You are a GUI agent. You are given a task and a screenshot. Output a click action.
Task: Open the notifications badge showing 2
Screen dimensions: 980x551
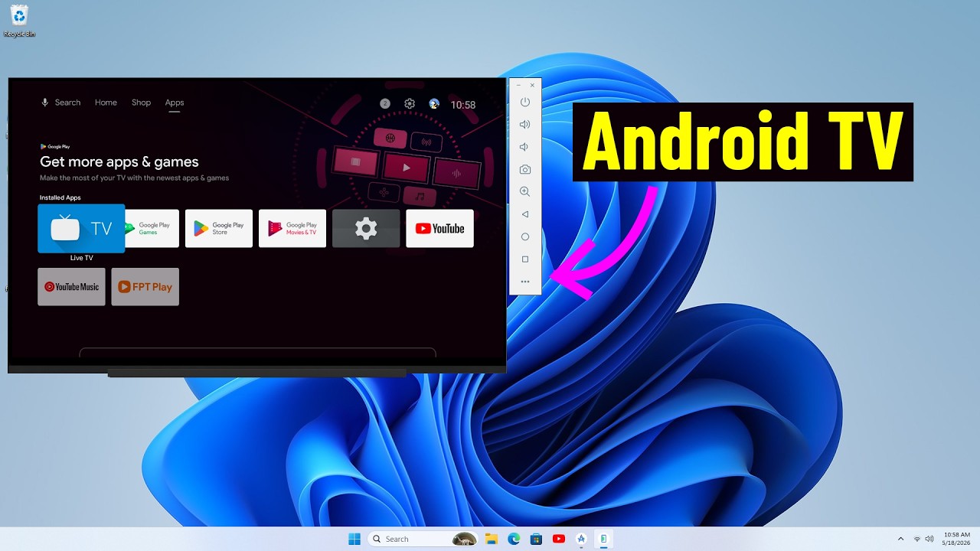coord(385,103)
